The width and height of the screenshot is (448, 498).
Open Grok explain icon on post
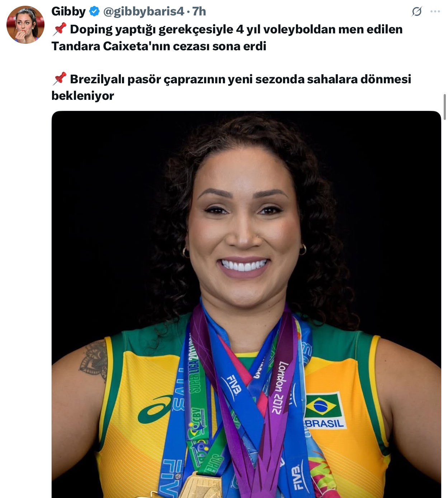[x=417, y=11]
